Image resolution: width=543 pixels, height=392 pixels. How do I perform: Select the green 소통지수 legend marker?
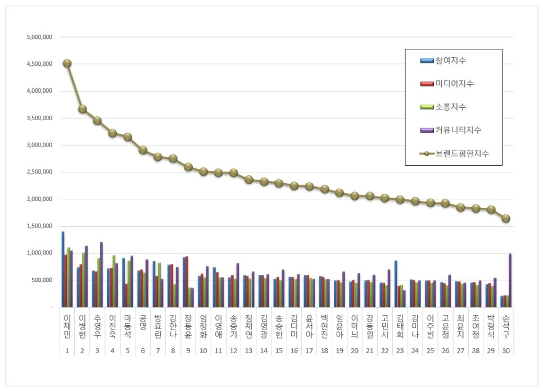pyautogui.click(x=427, y=107)
